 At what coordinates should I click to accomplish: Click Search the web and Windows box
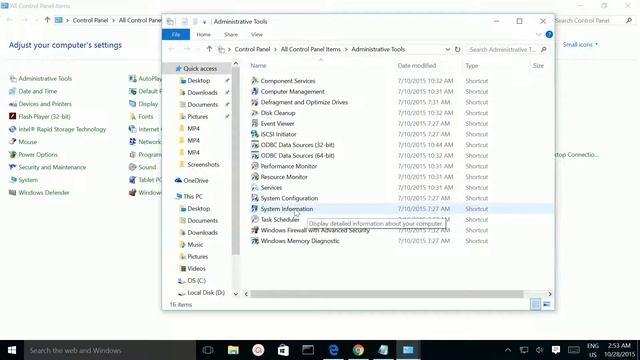click(x=110, y=350)
